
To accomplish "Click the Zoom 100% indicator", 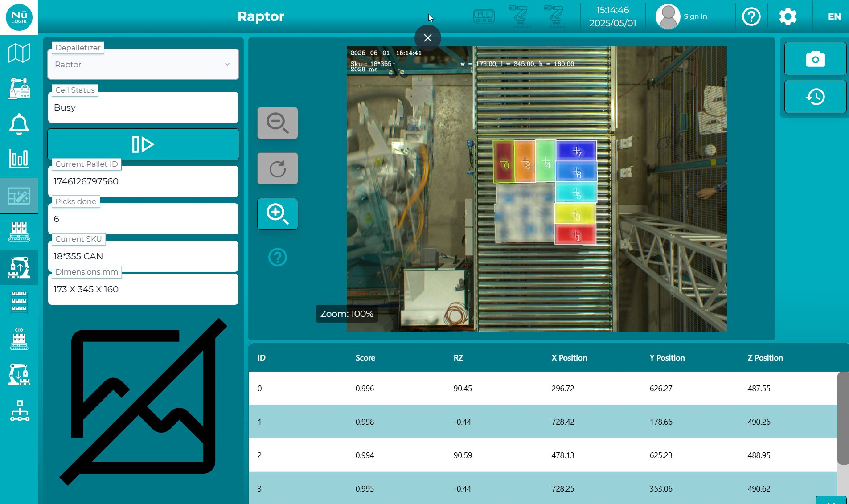I will tap(347, 314).
